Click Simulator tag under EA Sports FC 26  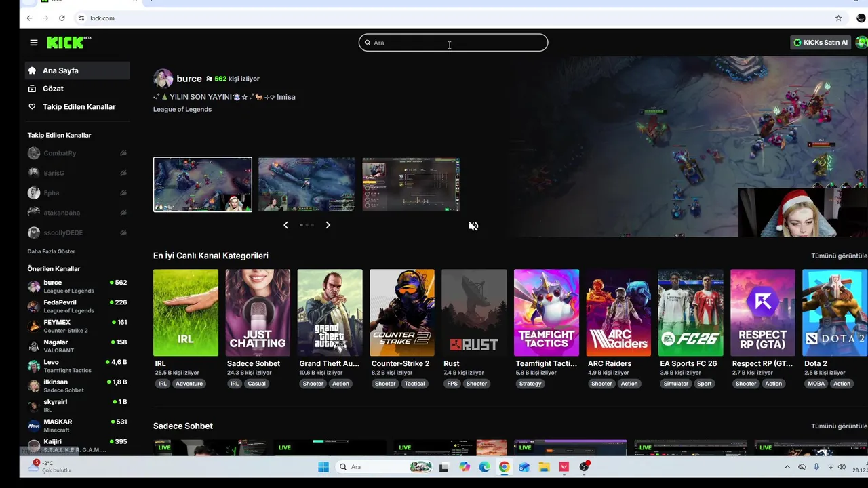(675, 384)
